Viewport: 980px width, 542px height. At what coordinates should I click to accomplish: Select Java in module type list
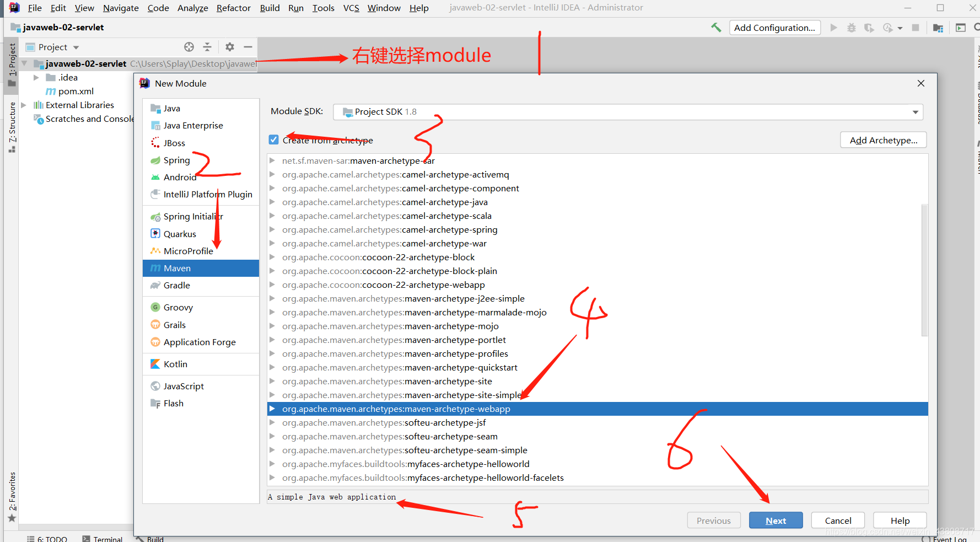click(x=201, y=109)
